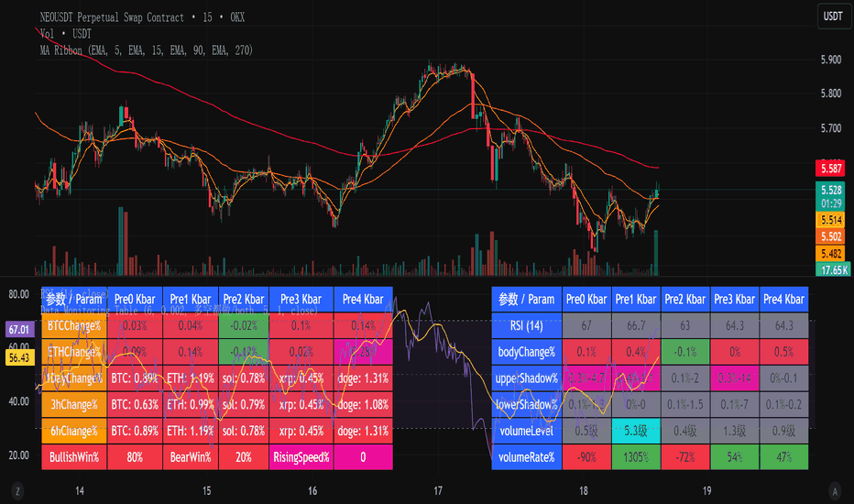Viewport: 854px width, 504px height.
Task: Click the 54% volume rate cell
Action: pos(735,457)
